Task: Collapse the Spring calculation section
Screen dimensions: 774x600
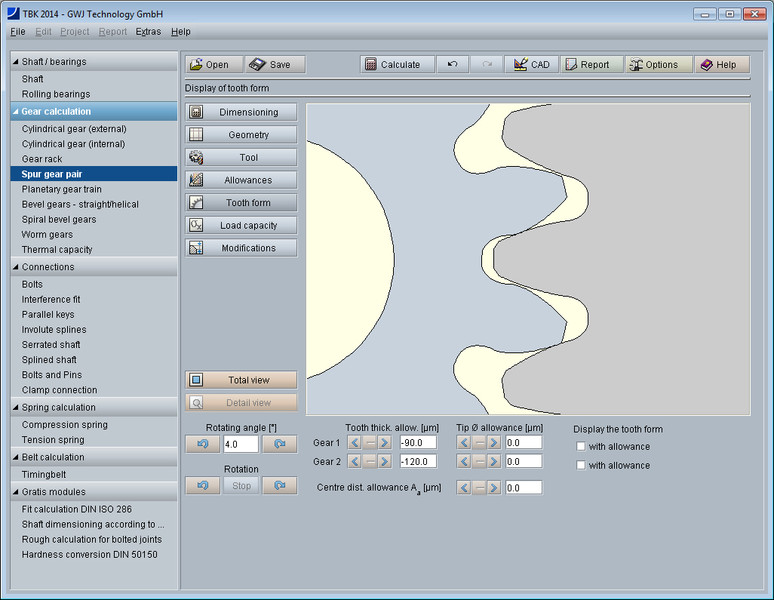Action: point(15,407)
